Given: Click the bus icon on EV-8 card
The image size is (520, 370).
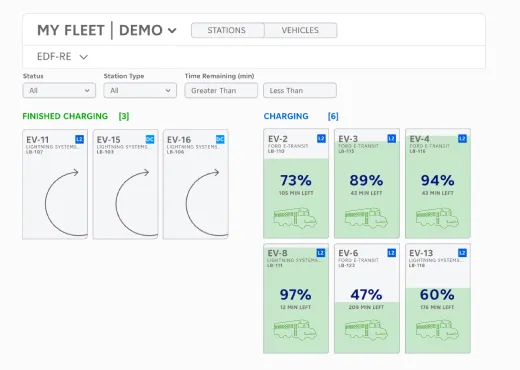Looking at the screenshot, I should point(295,330).
